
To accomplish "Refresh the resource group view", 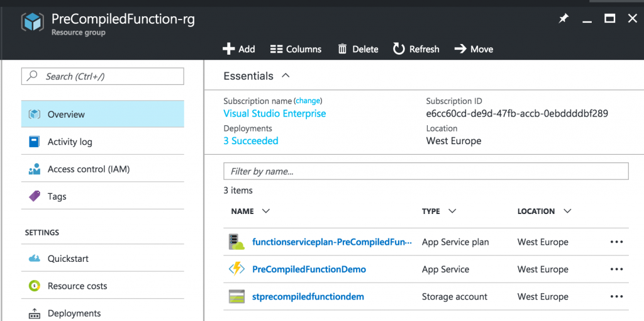I will (416, 49).
